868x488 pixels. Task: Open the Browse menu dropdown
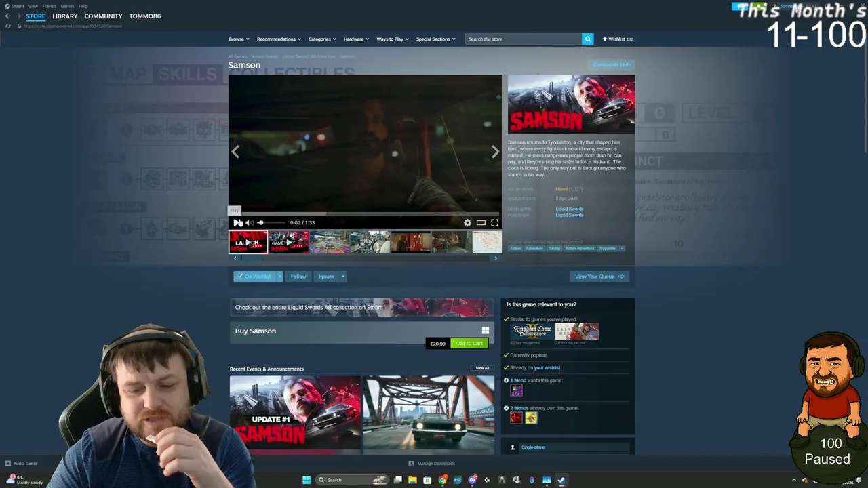(x=239, y=39)
